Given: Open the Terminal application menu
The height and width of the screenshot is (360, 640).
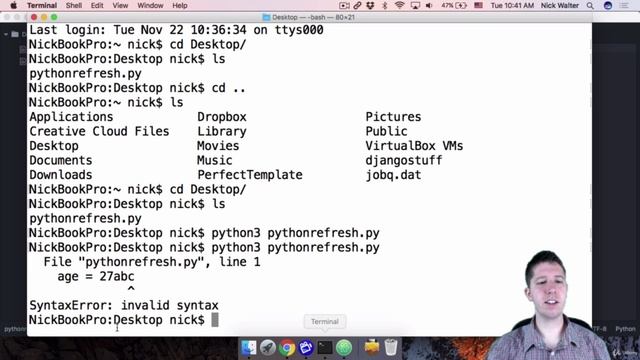Looking at the screenshot, I should [42, 5].
